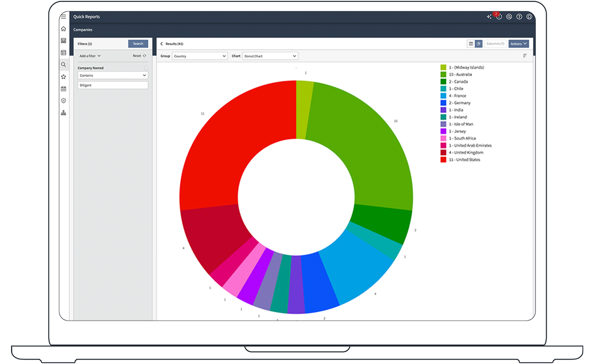
Task: Open the user profile icon in the top-right
Action: 529,17
